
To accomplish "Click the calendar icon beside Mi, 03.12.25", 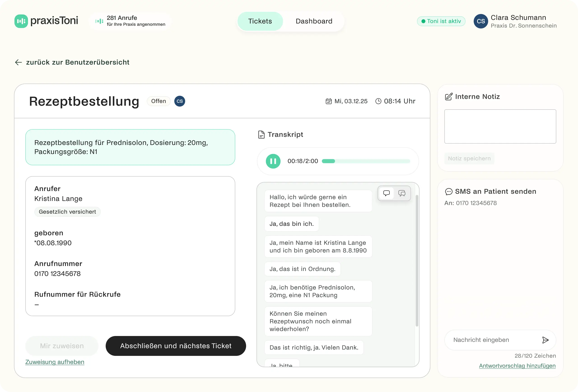I will point(329,101).
